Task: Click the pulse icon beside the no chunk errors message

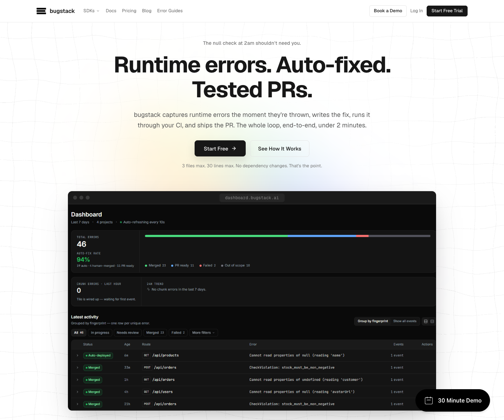Action: [x=148, y=289]
